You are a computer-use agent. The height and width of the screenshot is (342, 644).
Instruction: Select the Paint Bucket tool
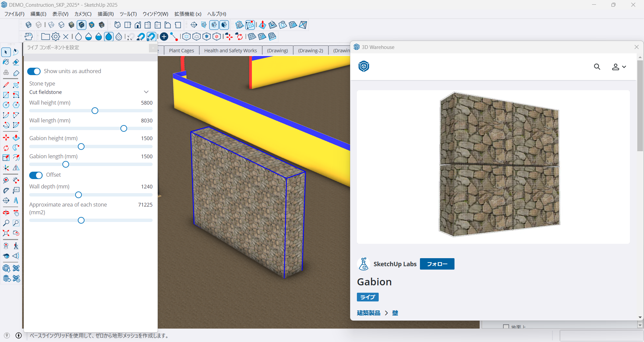click(6, 62)
